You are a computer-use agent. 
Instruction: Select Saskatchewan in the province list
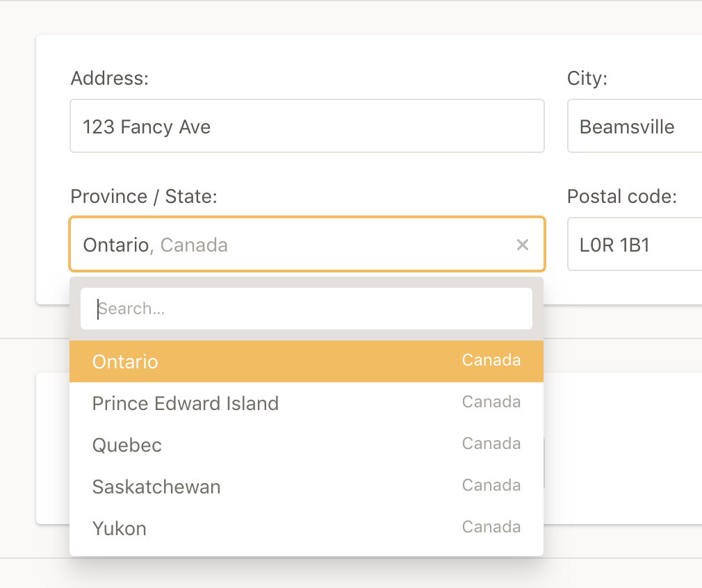[307, 487]
